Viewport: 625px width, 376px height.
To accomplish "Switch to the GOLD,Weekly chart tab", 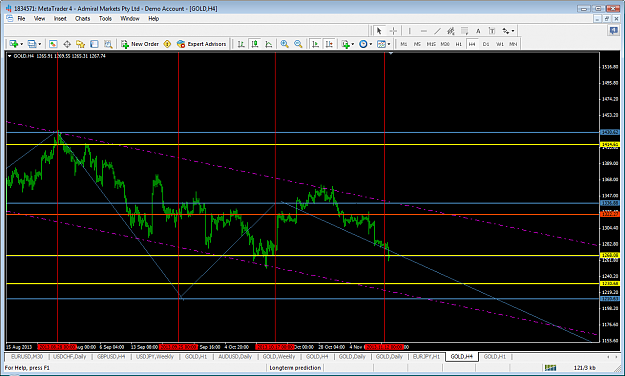I will 279,356.
